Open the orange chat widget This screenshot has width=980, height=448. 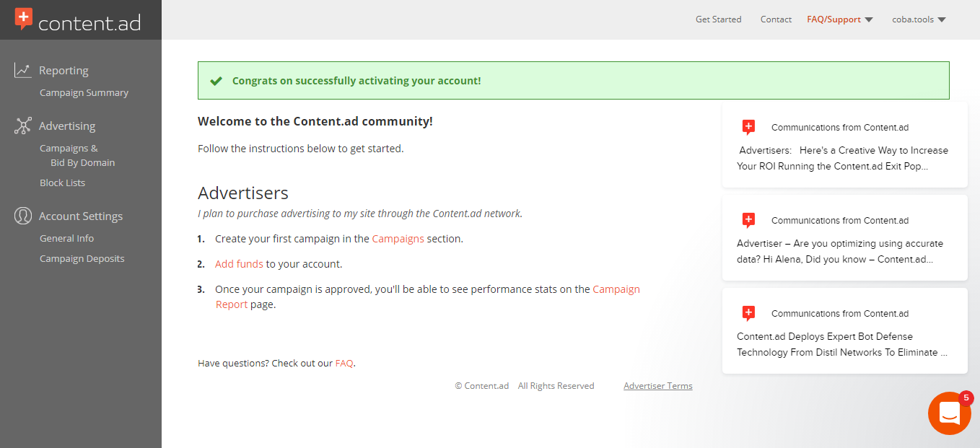point(949,413)
